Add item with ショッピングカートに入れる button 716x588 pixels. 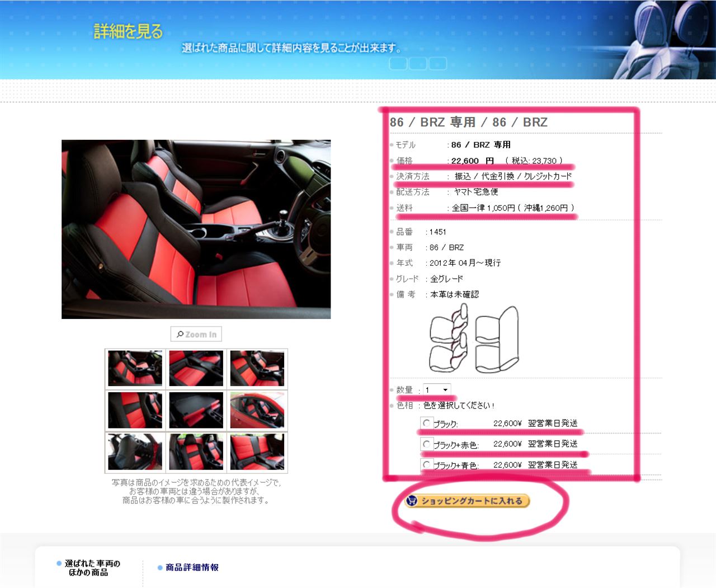tap(467, 501)
